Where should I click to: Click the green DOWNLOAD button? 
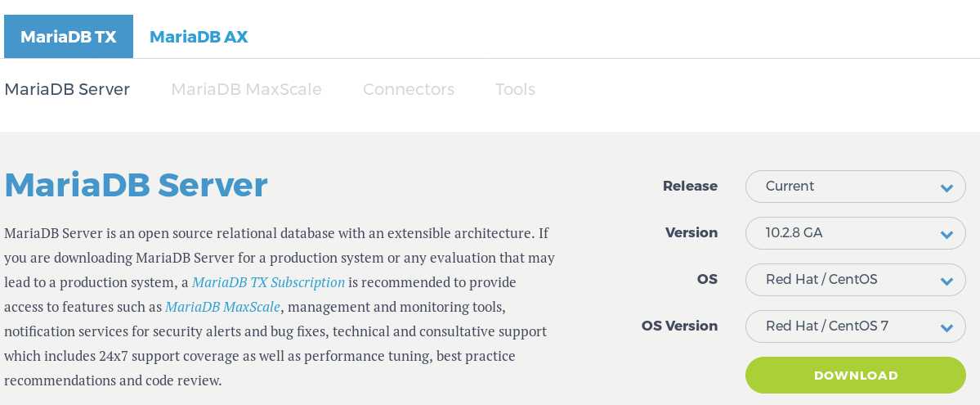[x=855, y=375]
